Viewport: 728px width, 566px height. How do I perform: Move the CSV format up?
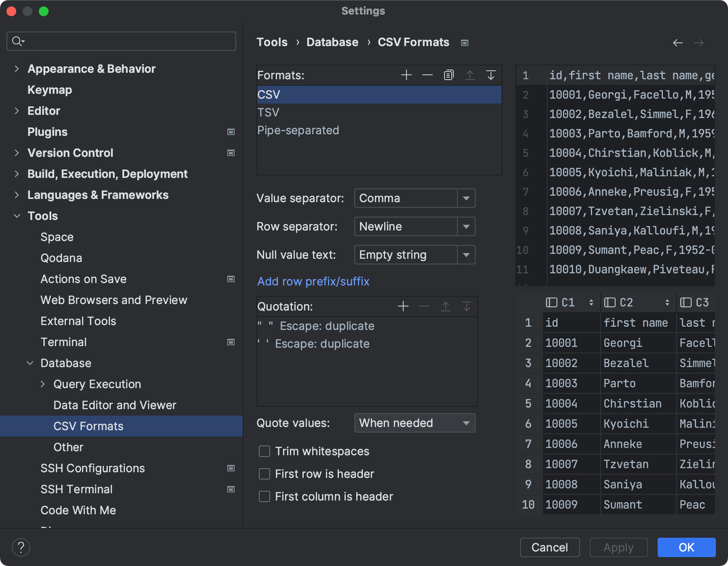tap(470, 75)
